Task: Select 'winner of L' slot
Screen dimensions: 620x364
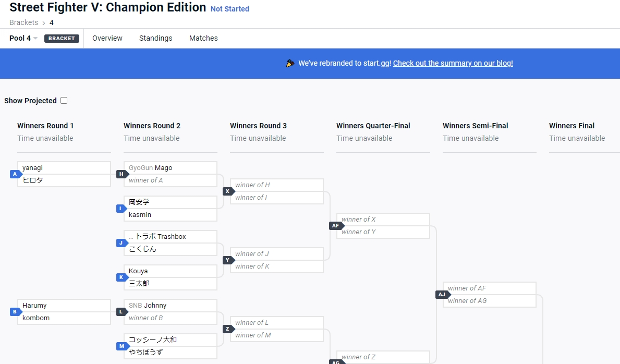Action: pos(277,323)
